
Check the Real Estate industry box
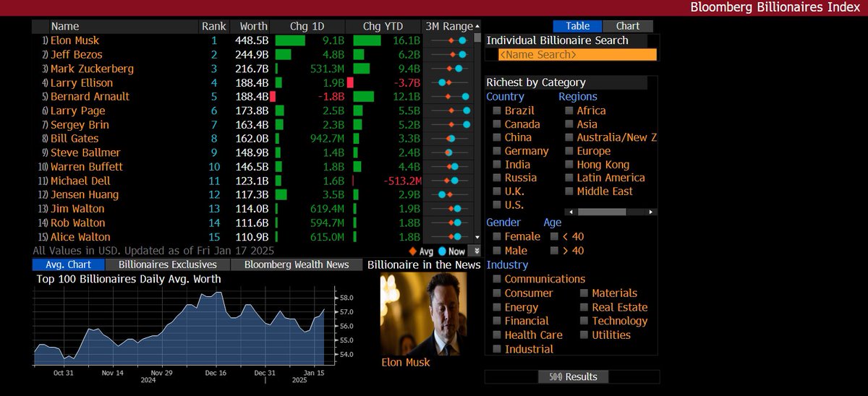584,307
